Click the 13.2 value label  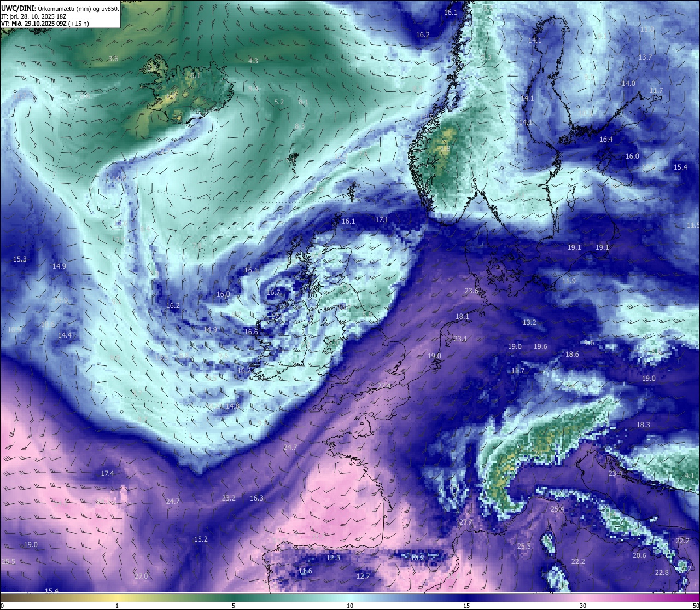tap(529, 322)
